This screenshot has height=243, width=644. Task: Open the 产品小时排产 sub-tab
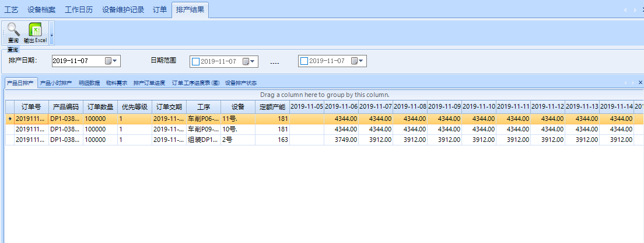pyautogui.click(x=57, y=83)
